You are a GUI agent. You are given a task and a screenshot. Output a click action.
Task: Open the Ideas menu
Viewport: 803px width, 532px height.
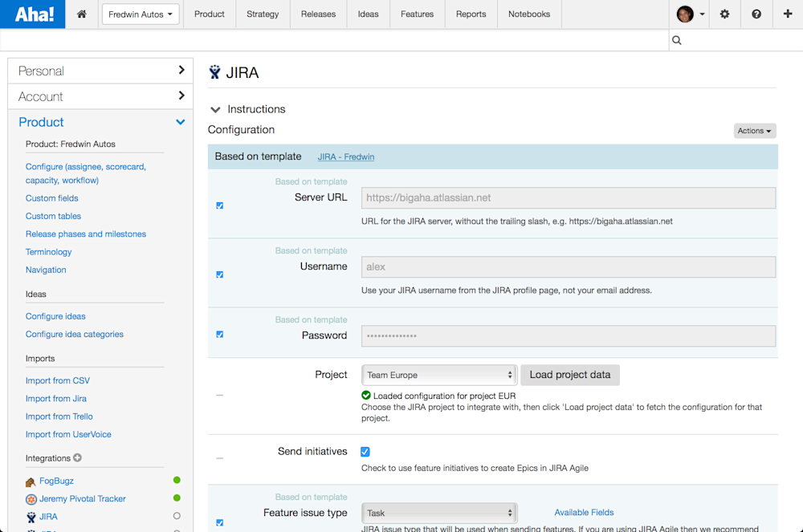[369, 14]
